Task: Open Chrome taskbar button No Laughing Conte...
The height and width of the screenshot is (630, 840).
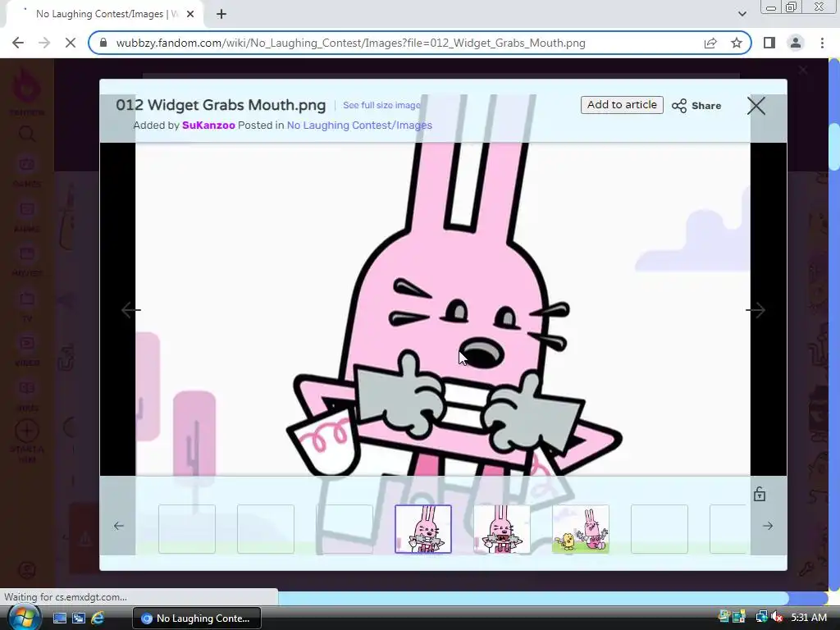Action: [x=197, y=619]
